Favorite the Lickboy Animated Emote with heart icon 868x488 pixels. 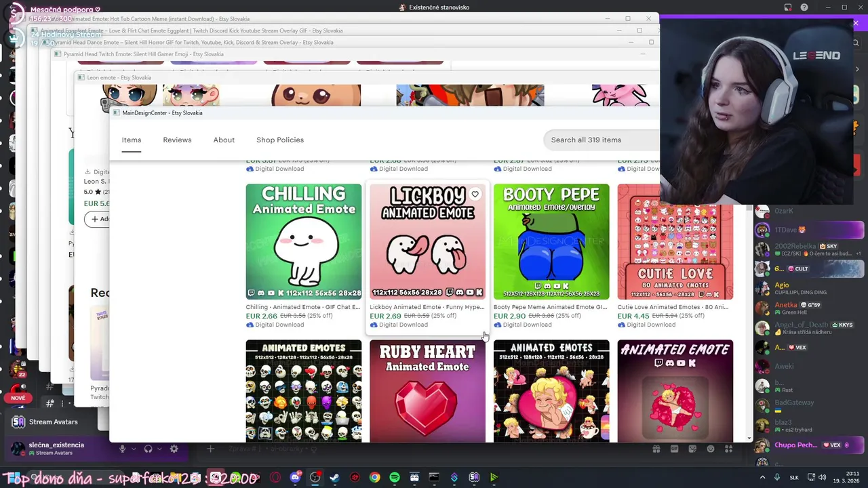[x=475, y=195]
